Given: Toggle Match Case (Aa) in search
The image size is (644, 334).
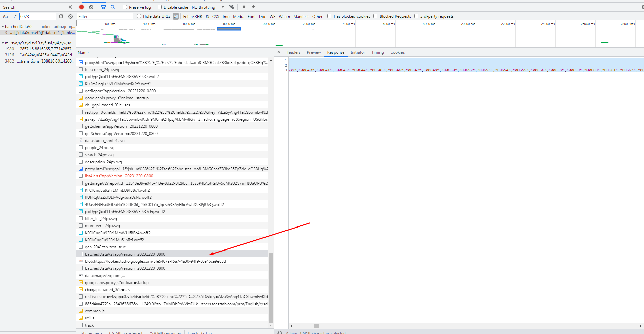Looking at the screenshot, I should click(x=5, y=16).
